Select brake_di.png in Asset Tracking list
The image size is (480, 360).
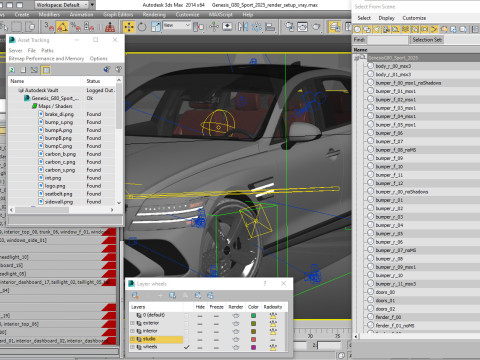pyautogui.click(x=59, y=114)
